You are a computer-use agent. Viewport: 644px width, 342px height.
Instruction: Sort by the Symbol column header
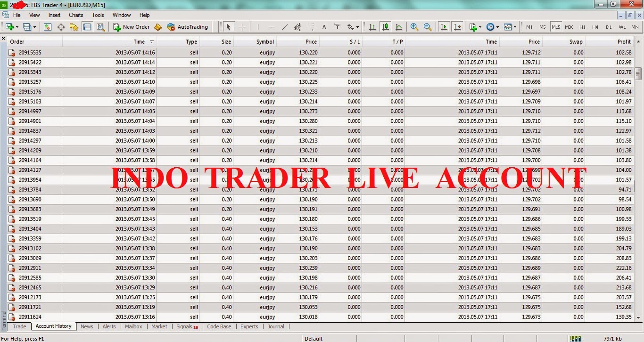click(x=255, y=42)
